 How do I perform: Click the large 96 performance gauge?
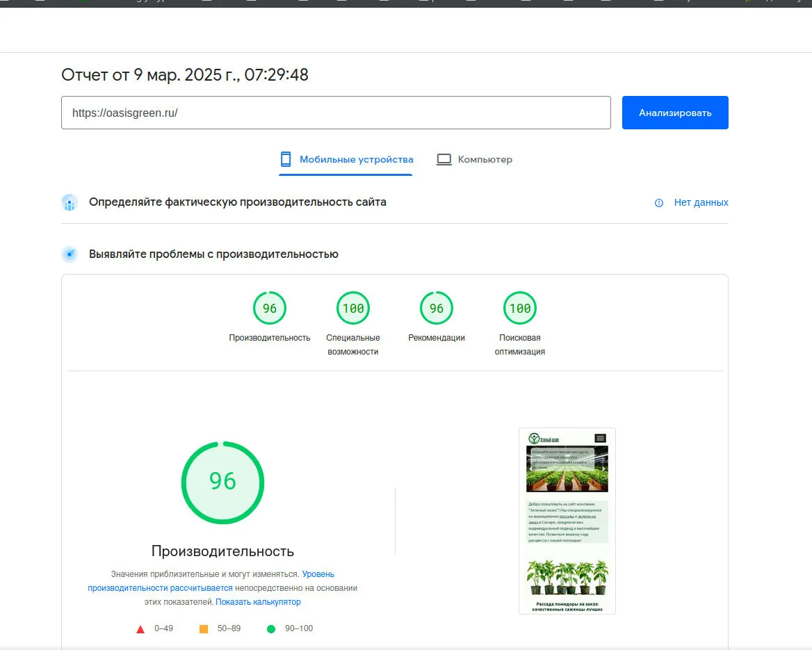pos(222,482)
